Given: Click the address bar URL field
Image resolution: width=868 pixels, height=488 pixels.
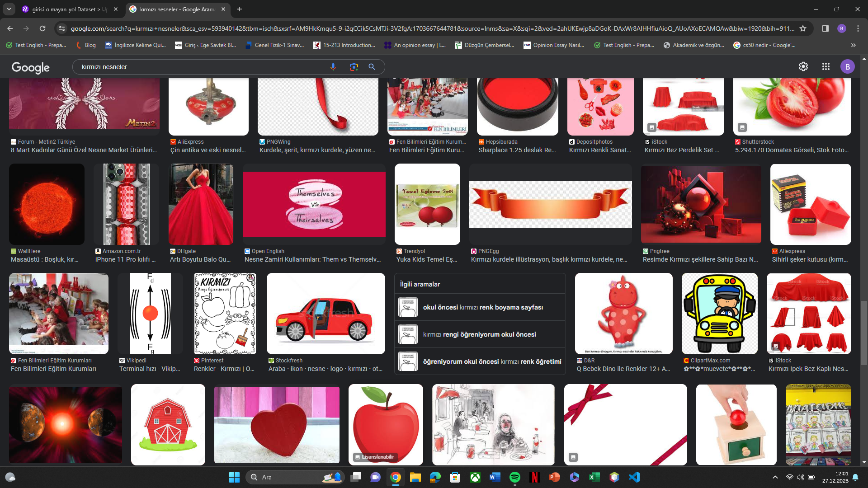Looking at the screenshot, I should [271, 28].
